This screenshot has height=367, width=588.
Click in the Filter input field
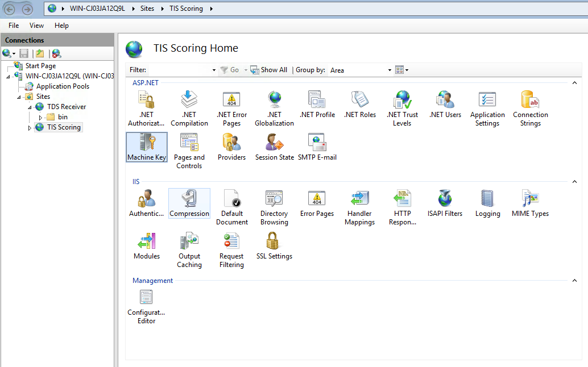pos(180,70)
